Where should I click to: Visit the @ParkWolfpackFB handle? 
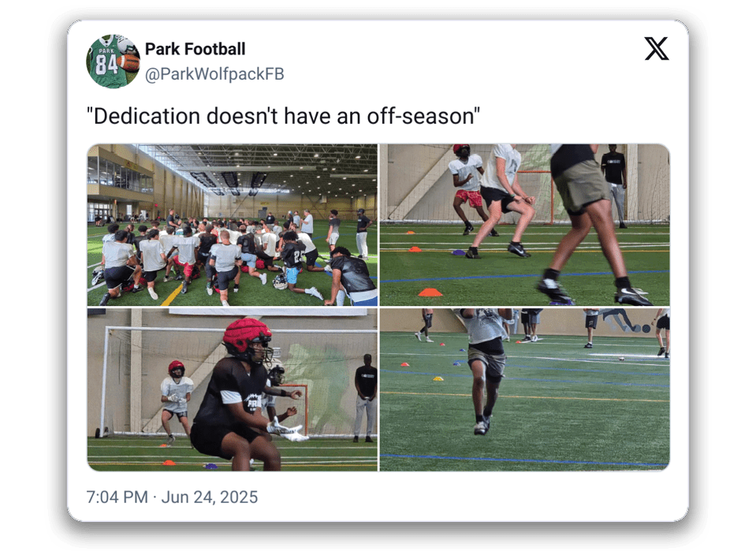point(214,74)
